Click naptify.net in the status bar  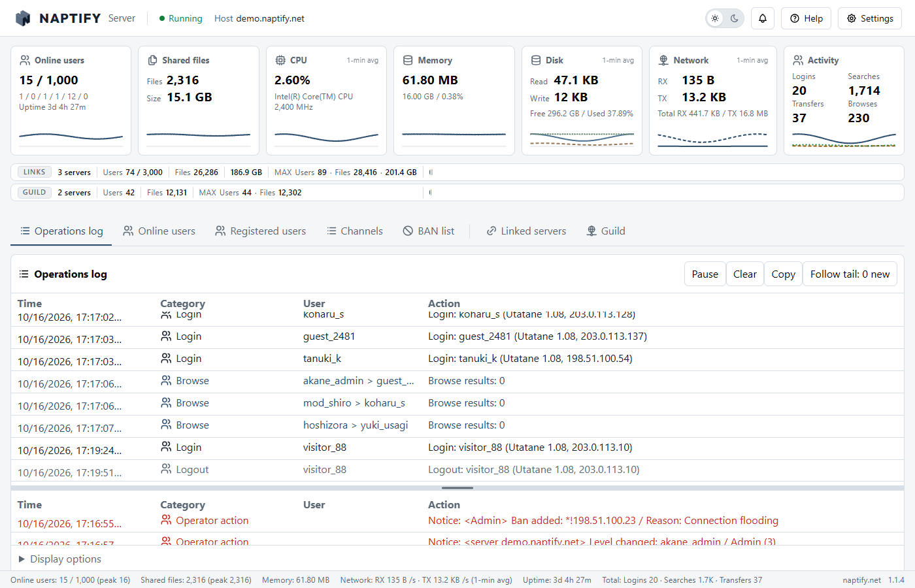[862, 580]
